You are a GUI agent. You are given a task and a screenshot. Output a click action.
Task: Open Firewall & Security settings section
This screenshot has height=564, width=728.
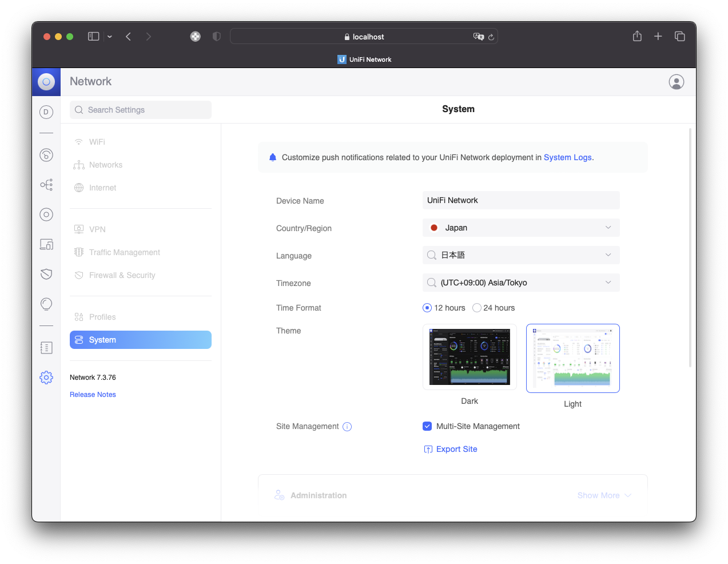[141, 275]
